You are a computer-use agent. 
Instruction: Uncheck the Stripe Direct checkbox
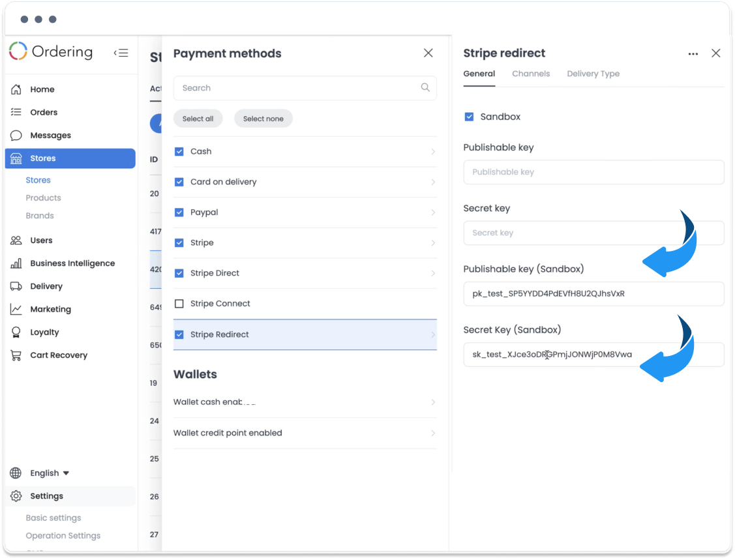(179, 273)
